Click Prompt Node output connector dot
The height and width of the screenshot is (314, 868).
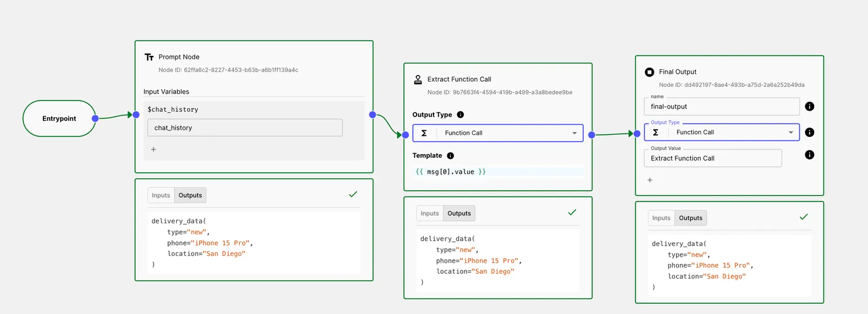click(x=372, y=115)
